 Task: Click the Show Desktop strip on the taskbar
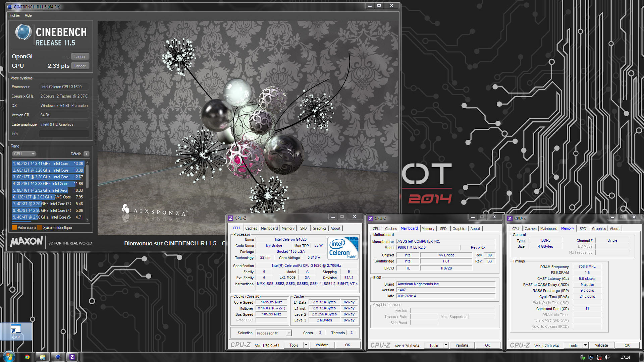click(641, 357)
